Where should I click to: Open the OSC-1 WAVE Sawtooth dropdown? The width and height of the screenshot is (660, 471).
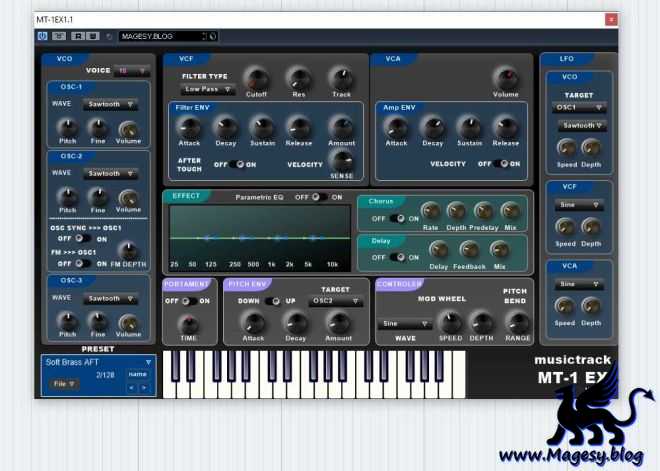(x=110, y=104)
